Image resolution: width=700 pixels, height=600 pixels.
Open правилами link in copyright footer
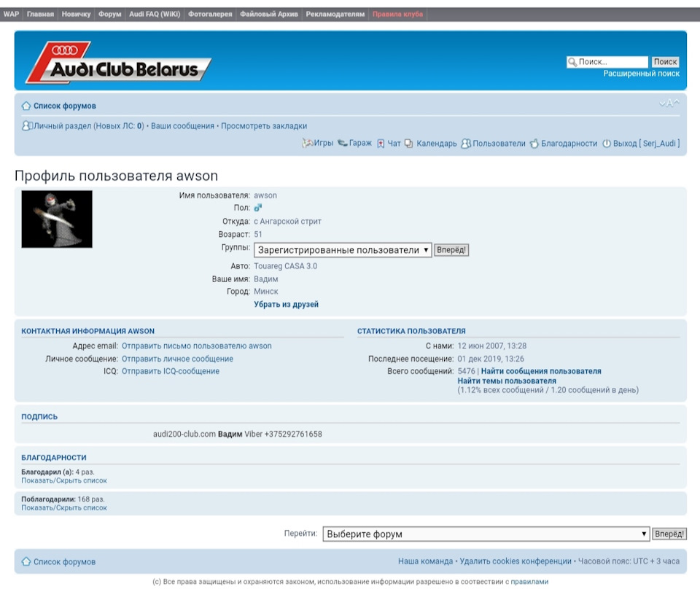click(529, 582)
